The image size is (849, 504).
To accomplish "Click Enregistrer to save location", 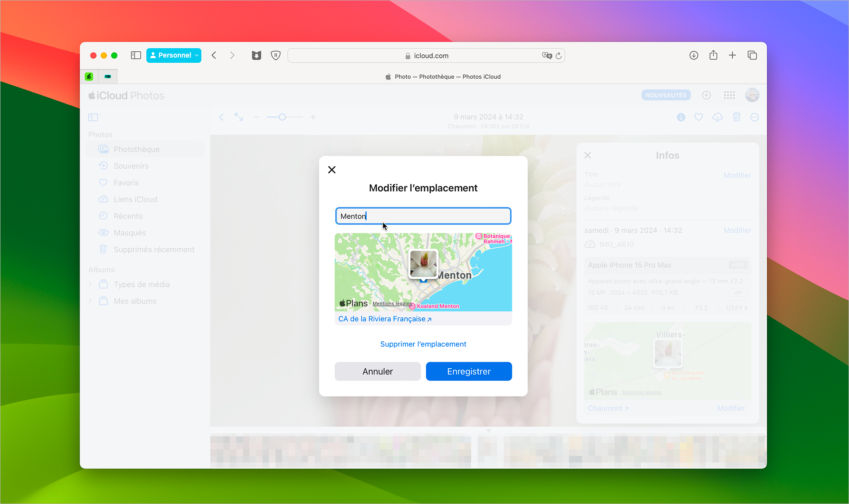I will 469,371.
